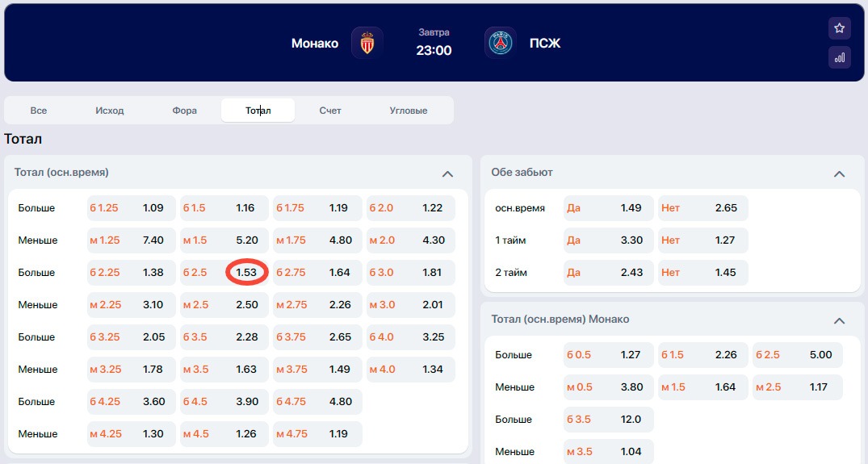The width and height of the screenshot is (868, 464).
Task: Collapse Тотал (осн.время) Монако section
Action: tap(839, 320)
